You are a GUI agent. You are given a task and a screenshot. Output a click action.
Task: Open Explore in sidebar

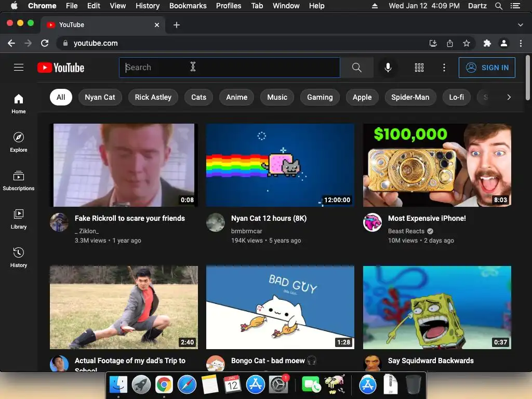tap(19, 142)
